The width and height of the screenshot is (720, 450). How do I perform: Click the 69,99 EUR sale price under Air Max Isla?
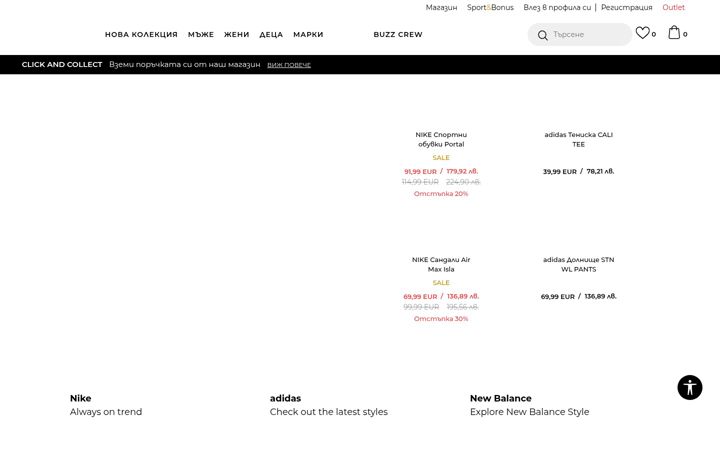[x=420, y=297]
